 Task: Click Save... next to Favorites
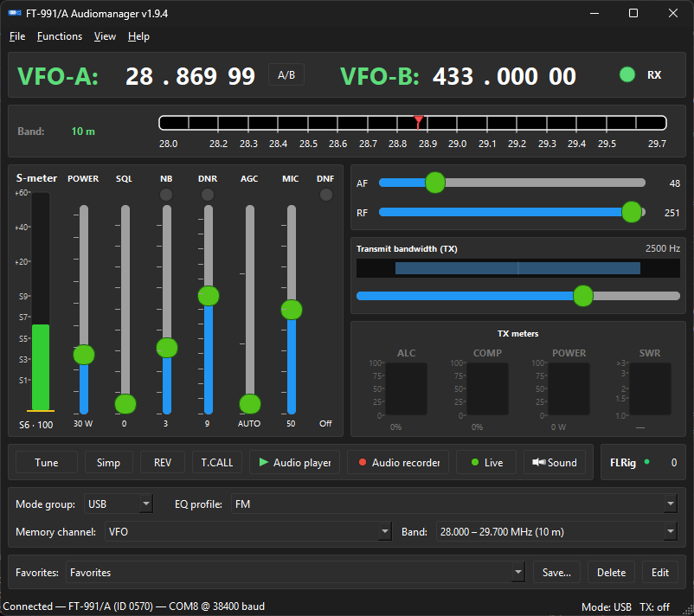(x=556, y=572)
